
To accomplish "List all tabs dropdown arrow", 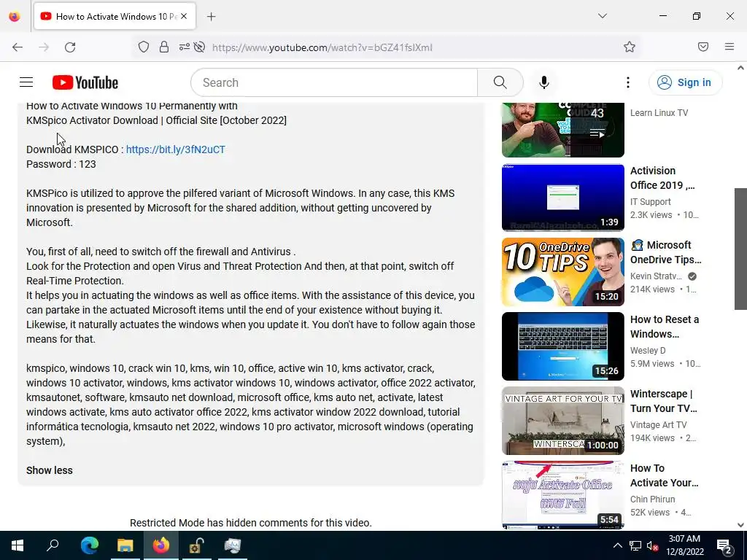I will [x=602, y=16].
